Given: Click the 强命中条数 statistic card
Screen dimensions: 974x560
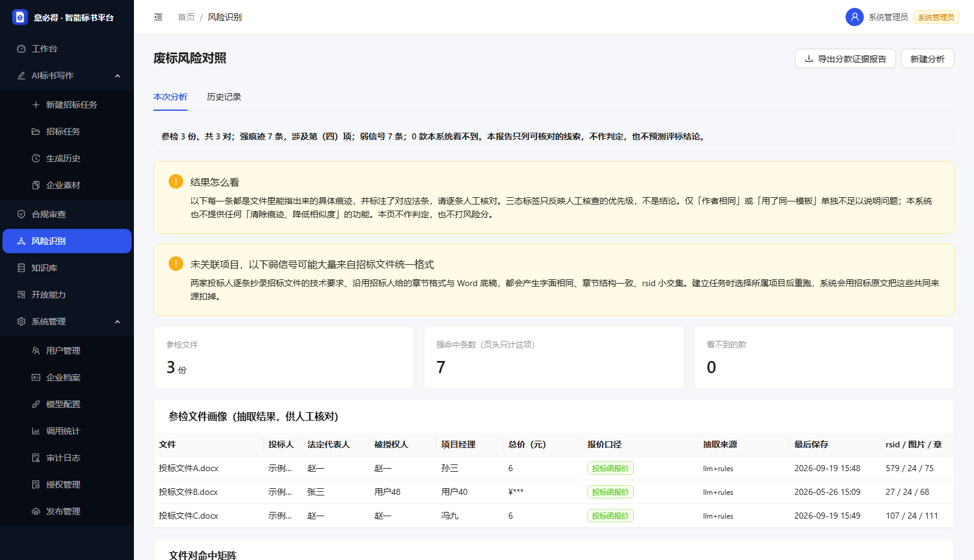Looking at the screenshot, I should [554, 357].
